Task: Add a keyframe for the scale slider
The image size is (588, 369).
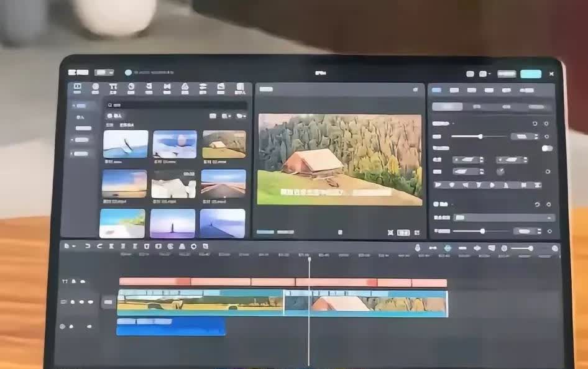Action: [x=547, y=137]
